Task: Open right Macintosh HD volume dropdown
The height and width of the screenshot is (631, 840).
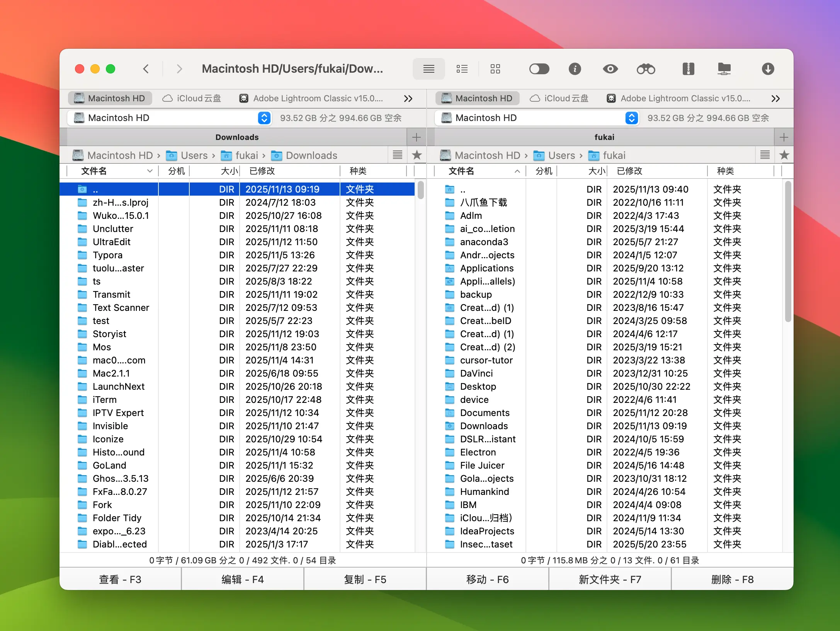Action: pyautogui.click(x=631, y=118)
